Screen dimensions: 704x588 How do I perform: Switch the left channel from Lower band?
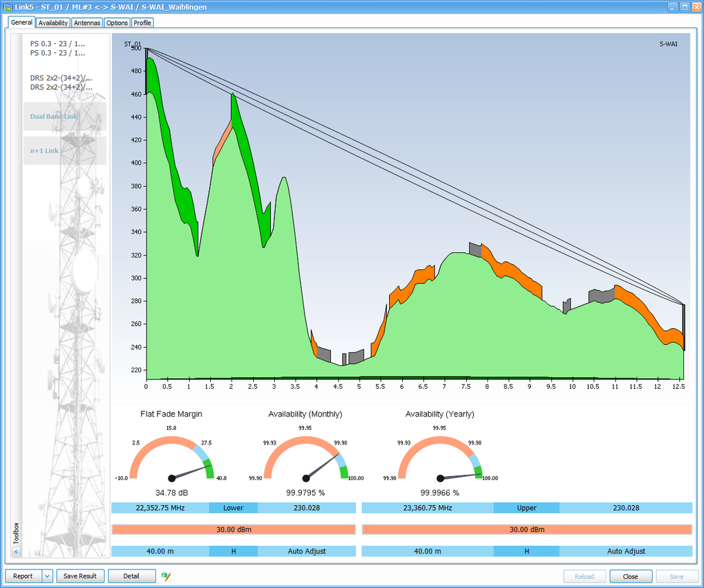(233, 508)
